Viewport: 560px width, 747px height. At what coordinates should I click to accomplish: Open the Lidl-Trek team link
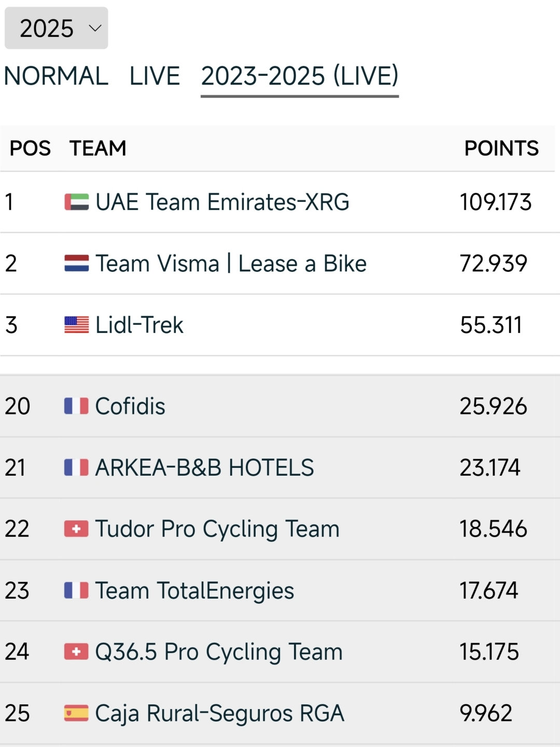(139, 325)
